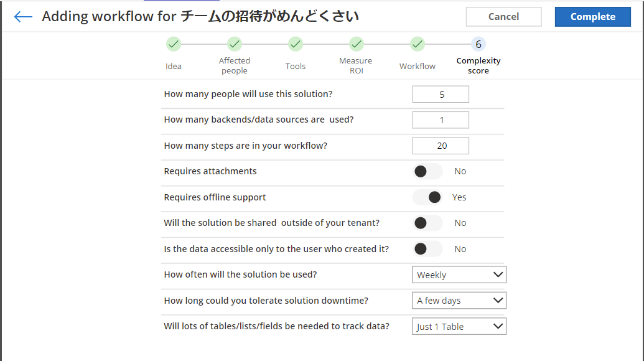The width and height of the screenshot is (644, 361).
Task: Open the usage frequency Weekly dropdown
Action: coord(459,274)
